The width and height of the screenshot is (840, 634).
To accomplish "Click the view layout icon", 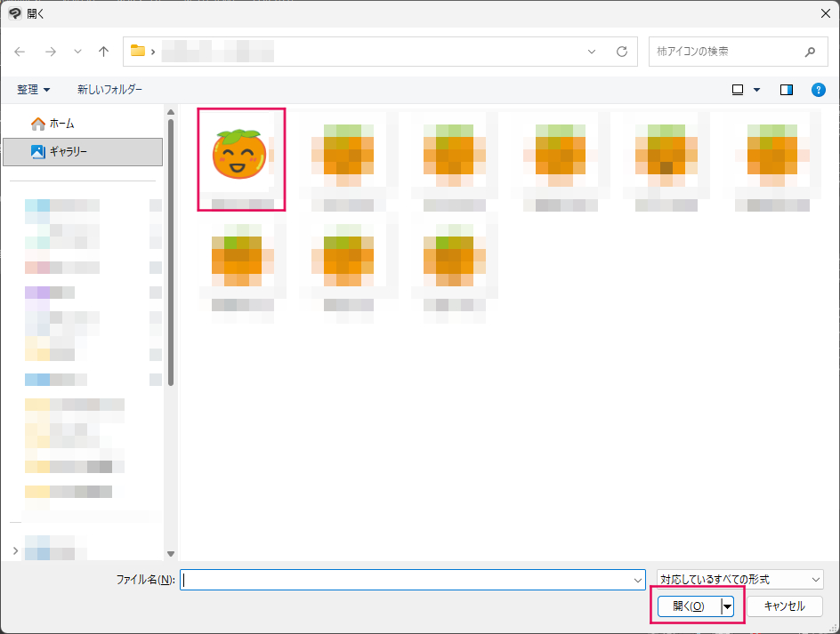I will pos(738,90).
